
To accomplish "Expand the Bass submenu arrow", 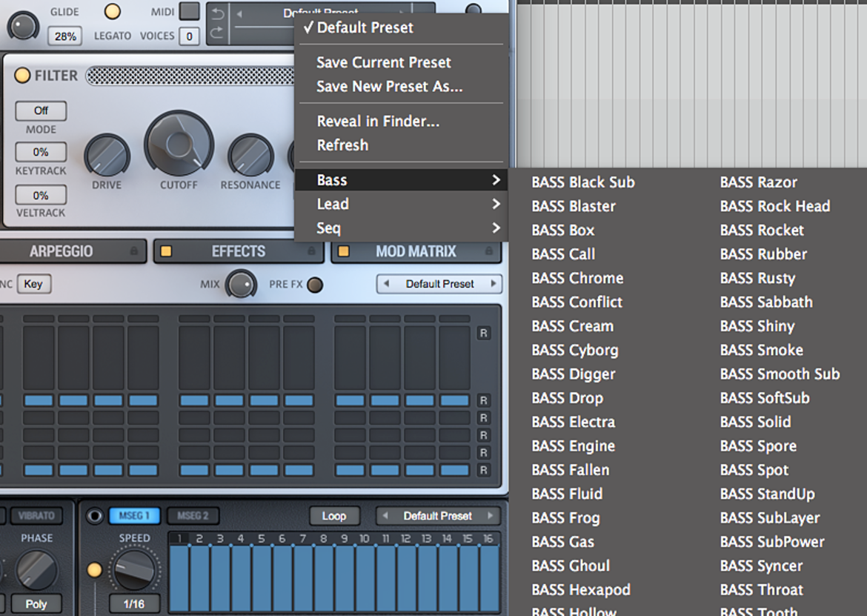I will pos(496,179).
